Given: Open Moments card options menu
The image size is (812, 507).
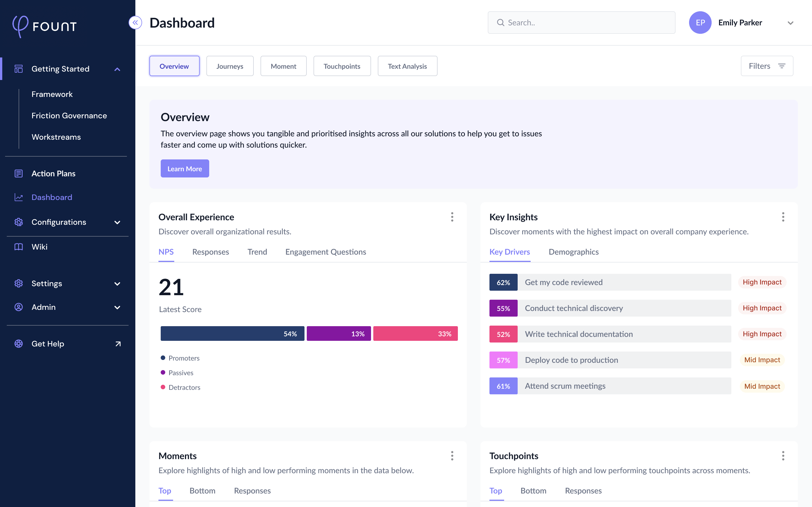Looking at the screenshot, I should [x=452, y=456].
